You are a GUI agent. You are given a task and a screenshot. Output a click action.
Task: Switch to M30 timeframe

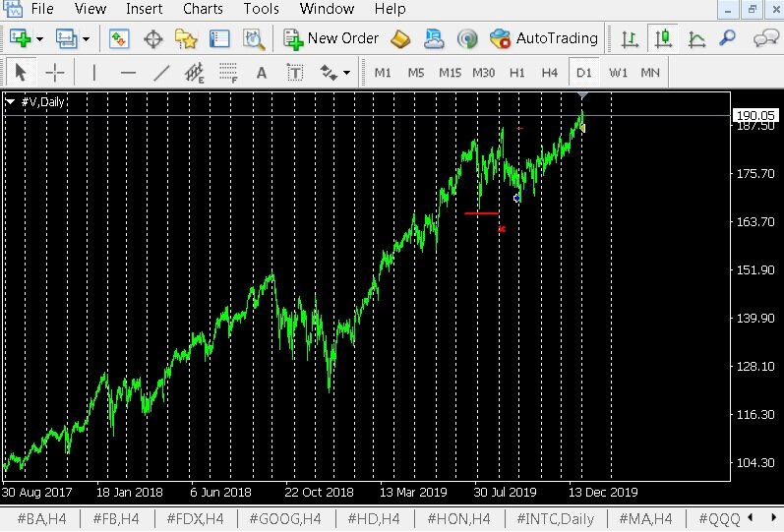point(484,73)
